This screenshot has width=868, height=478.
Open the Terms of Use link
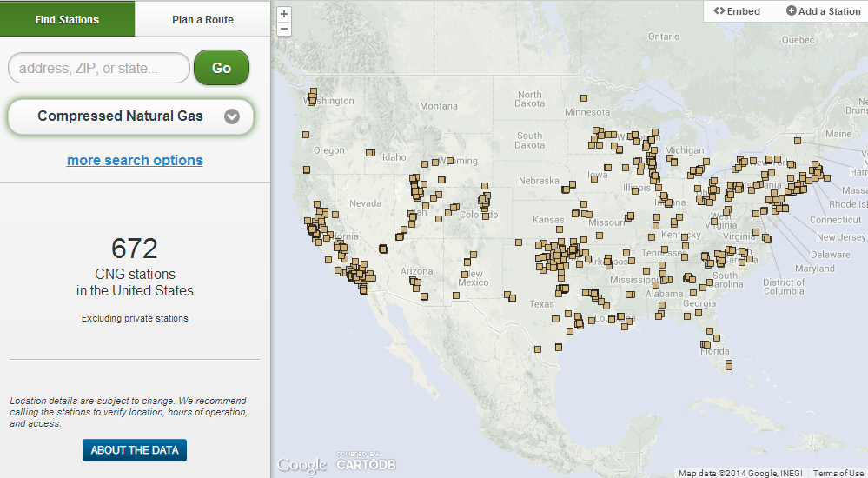838,473
